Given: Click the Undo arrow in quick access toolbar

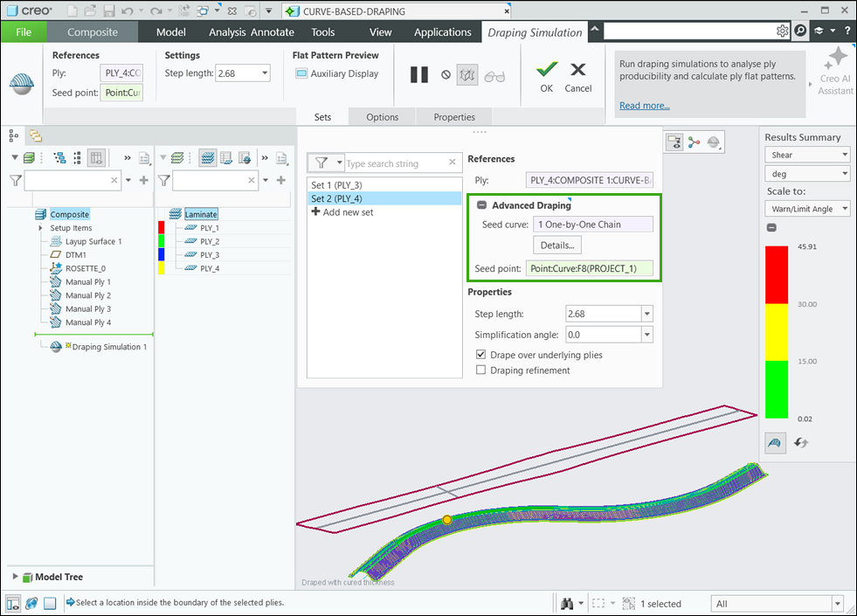Looking at the screenshot, I should [x=128, y=11].
